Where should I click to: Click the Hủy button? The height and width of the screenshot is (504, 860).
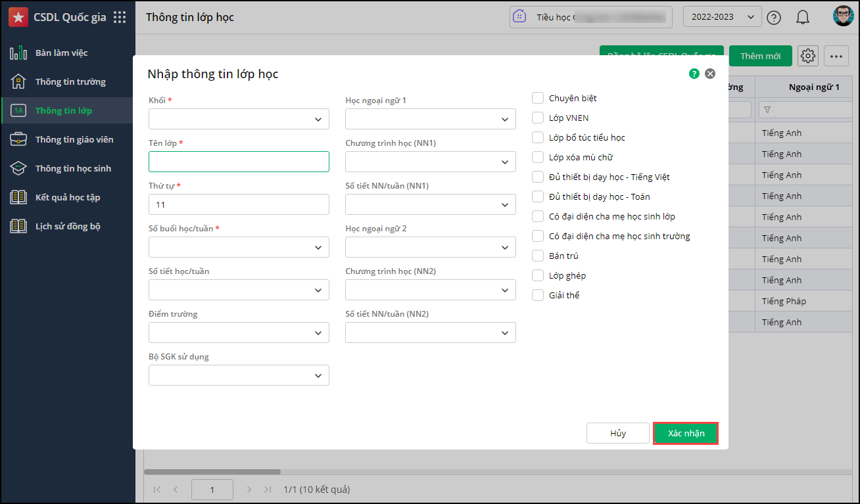[618, 434]
